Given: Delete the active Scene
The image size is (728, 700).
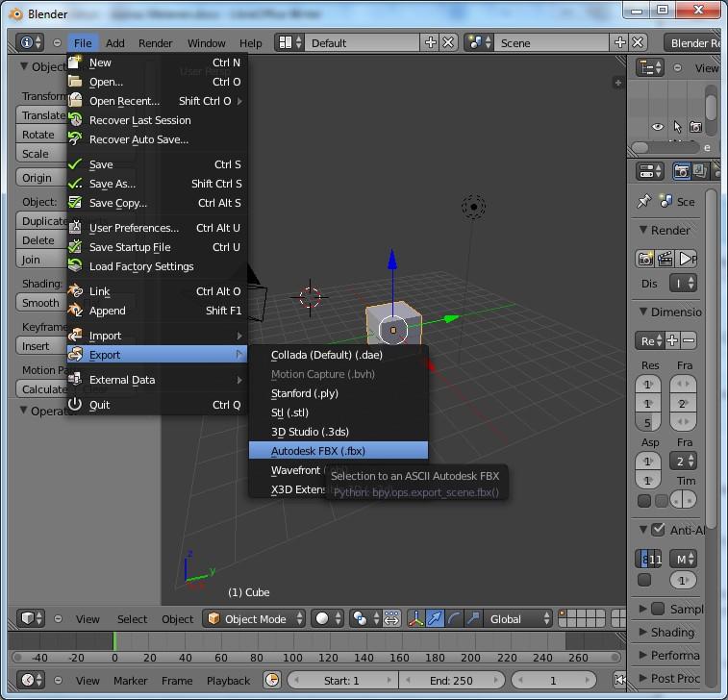Looking at the screenshot, I should (638, 42).
